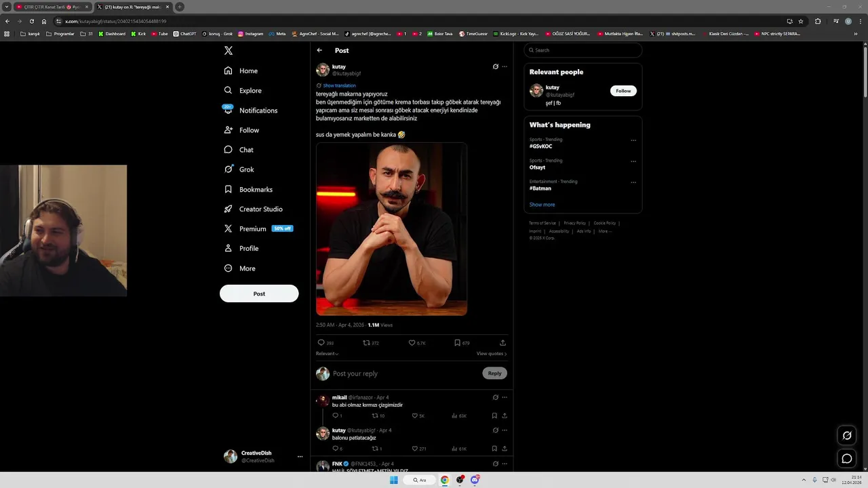Click the Search input field
868x488 pixels.
point(583,50)
